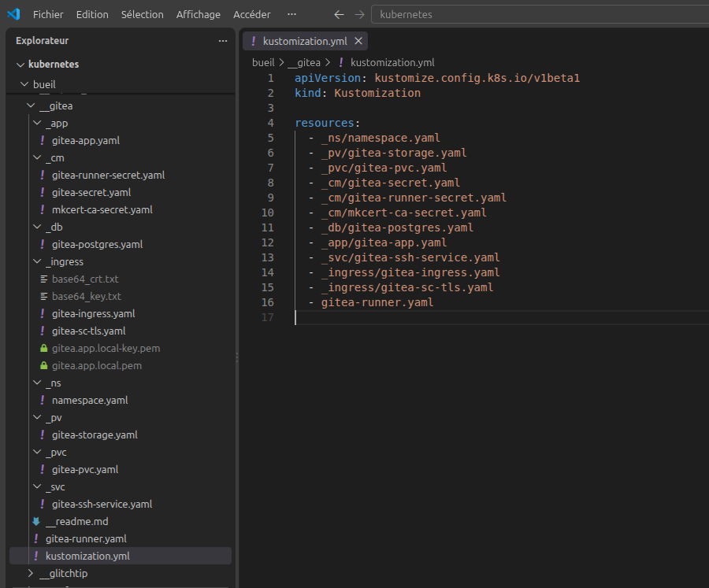The height and width of the screenshot is (588, 709).
Task: Collapse the _db folder
Action: coord(38,227)
